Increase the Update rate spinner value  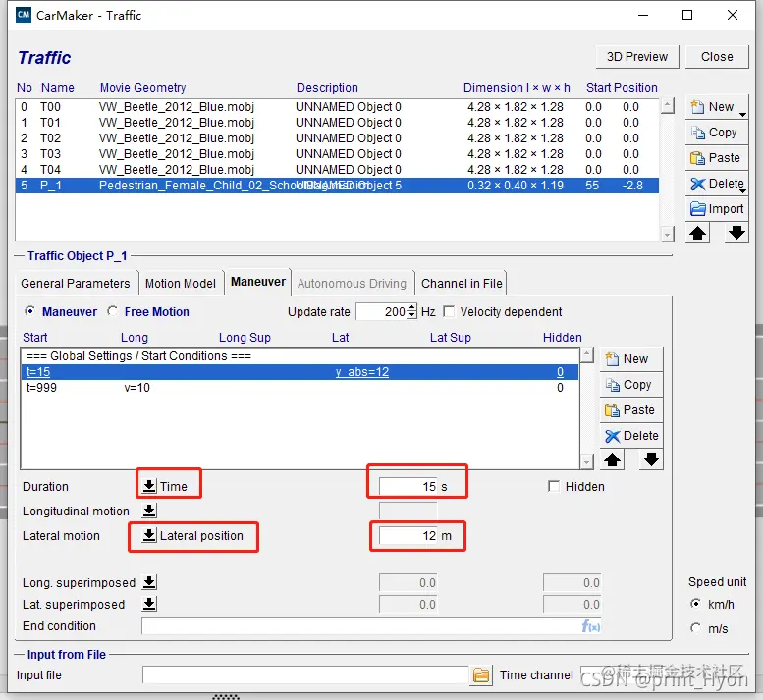coord(412,308)
